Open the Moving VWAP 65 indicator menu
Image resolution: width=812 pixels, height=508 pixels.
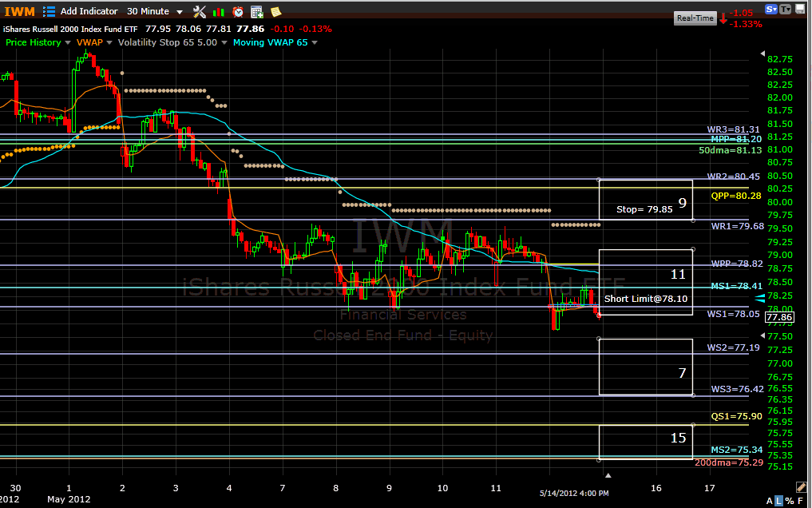tap(271, 42)
